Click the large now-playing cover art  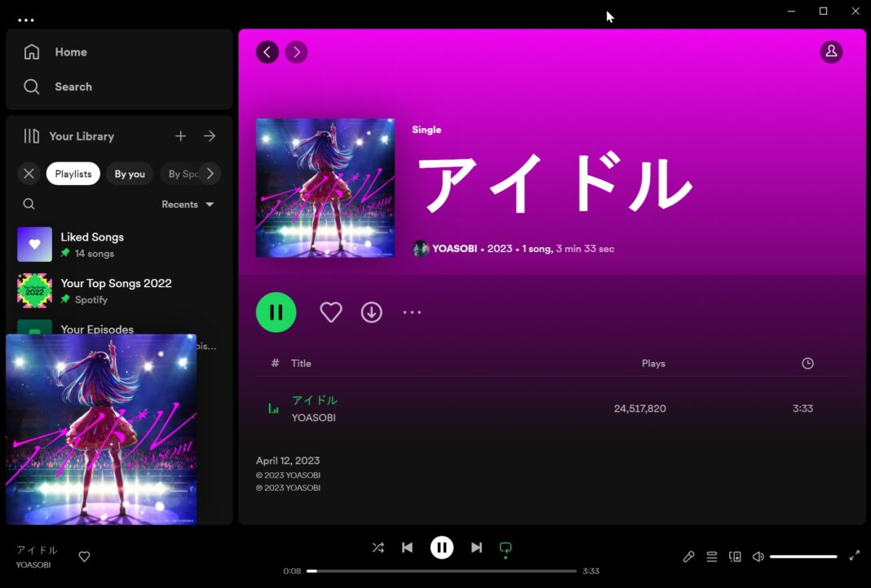pyautogui.click(x=101, y=429)
